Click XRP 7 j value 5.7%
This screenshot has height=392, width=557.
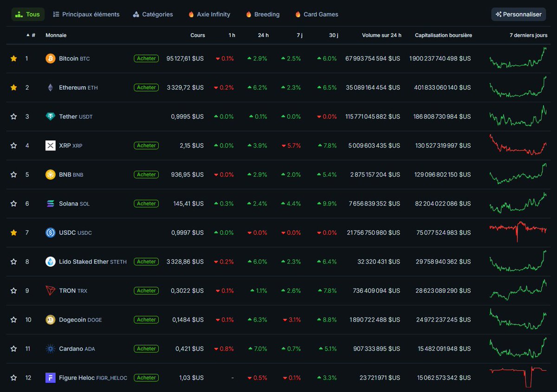click(x=291, y=145)
